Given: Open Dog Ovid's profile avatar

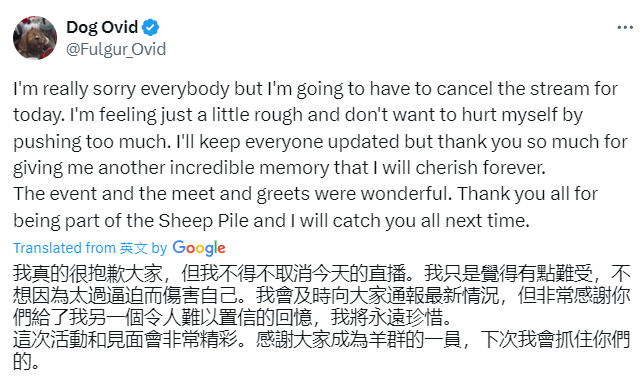Looking at the screenshot, I should [35, 38].
